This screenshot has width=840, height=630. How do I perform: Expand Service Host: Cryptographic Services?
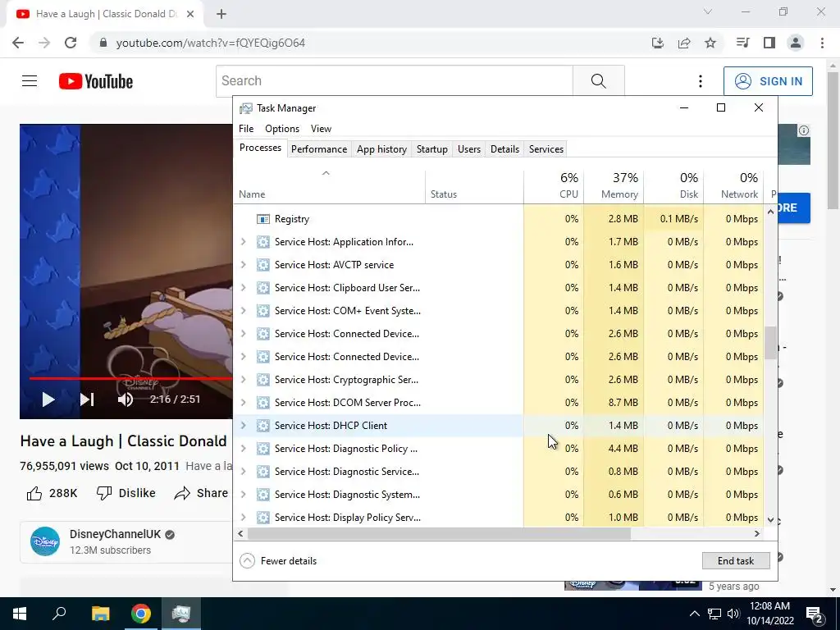tap(243, 379)
